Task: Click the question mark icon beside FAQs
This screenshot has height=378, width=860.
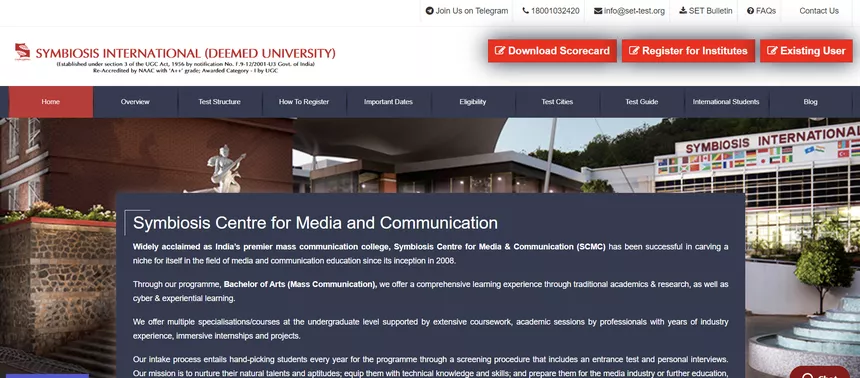Action: click(x=750, y=11)
